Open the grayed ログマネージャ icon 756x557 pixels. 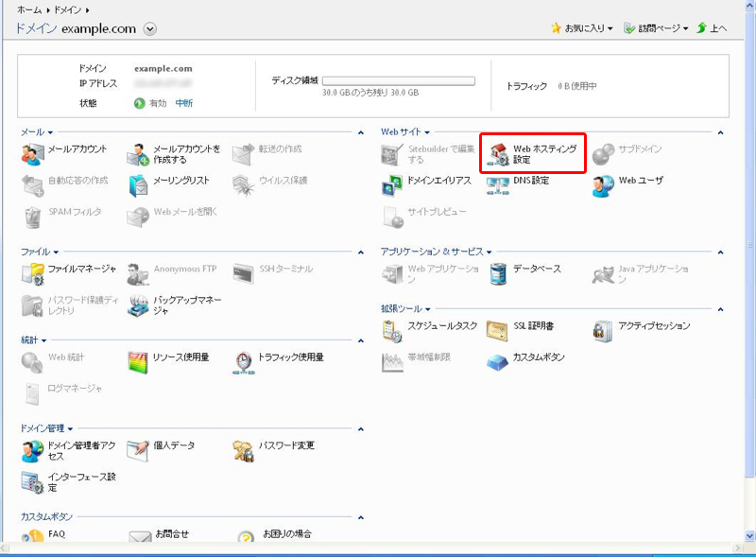click(32, 393)
